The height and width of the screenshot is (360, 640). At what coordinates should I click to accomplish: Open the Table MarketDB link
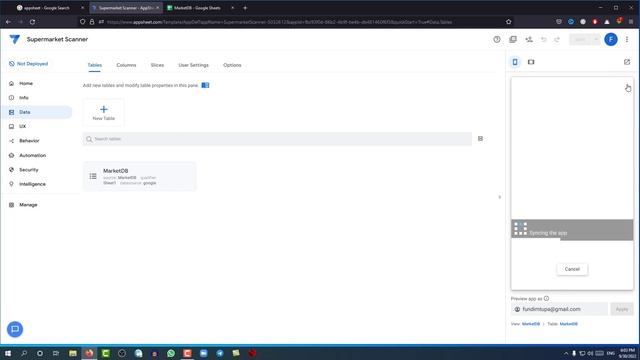[x=569, y=324]
